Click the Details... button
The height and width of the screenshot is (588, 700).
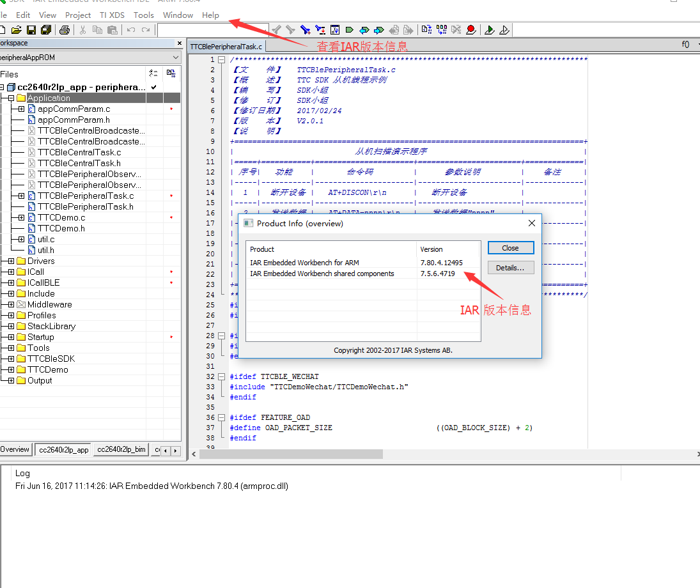510,268
